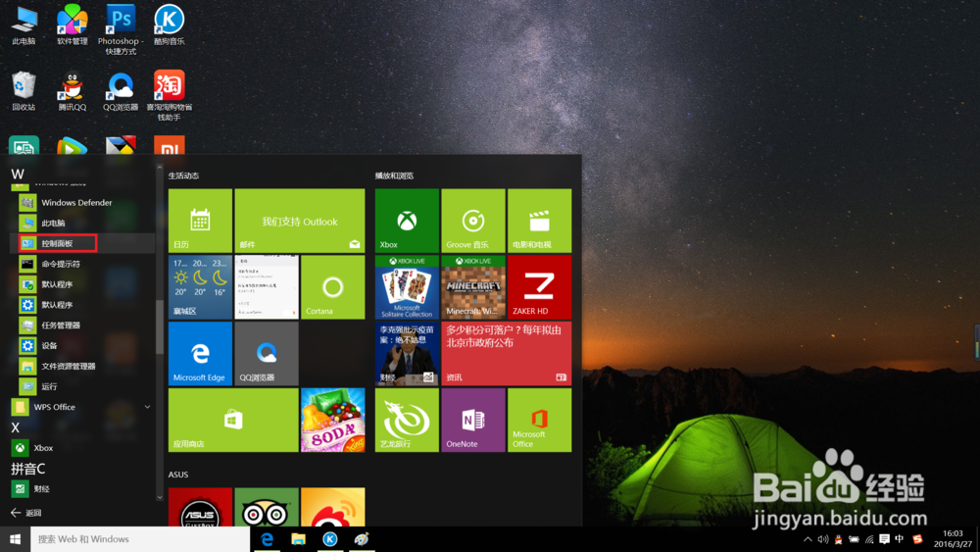Screen dimensions: 980x552
Task: Jump to letter W section header
Action: pyautogui.click(x=18, y=174)
